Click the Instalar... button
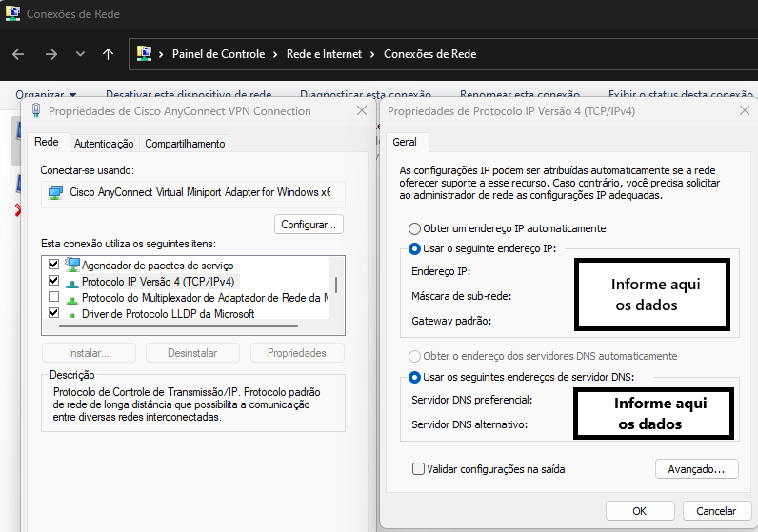The height and width of the screenshot is (532, 758). coord(89,353)
